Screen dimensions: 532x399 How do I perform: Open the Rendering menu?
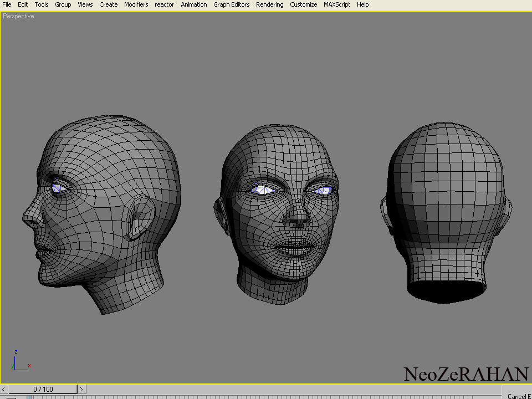click(270, 4)
